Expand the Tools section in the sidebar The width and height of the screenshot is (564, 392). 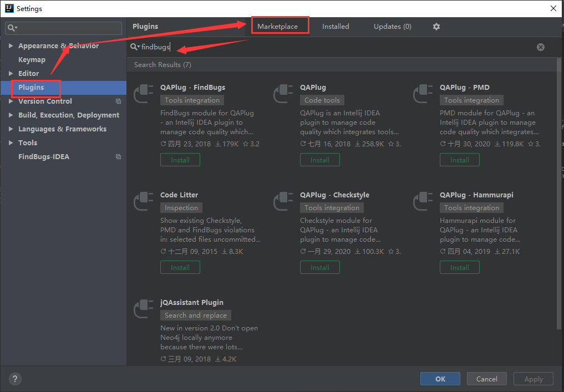[11, 142]
